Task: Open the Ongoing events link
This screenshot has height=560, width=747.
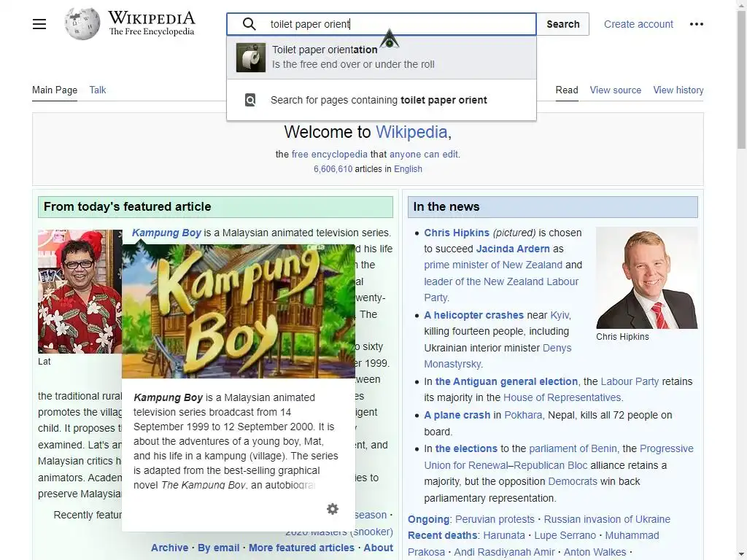Action: pos(428,519)
